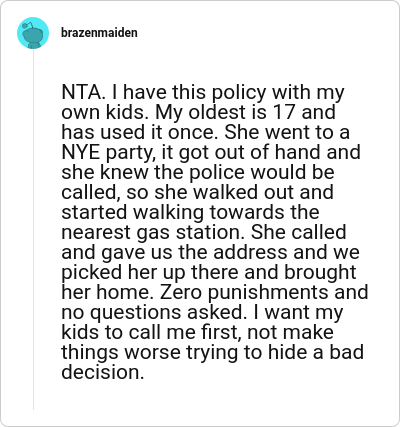
Task: Click the words "call me first"
Action: click(185, 332)
